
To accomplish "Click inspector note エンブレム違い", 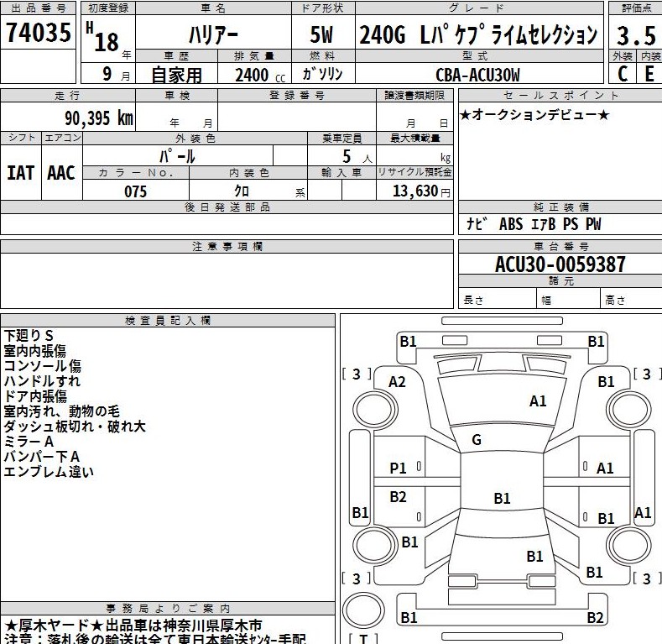I will [49, 472].
